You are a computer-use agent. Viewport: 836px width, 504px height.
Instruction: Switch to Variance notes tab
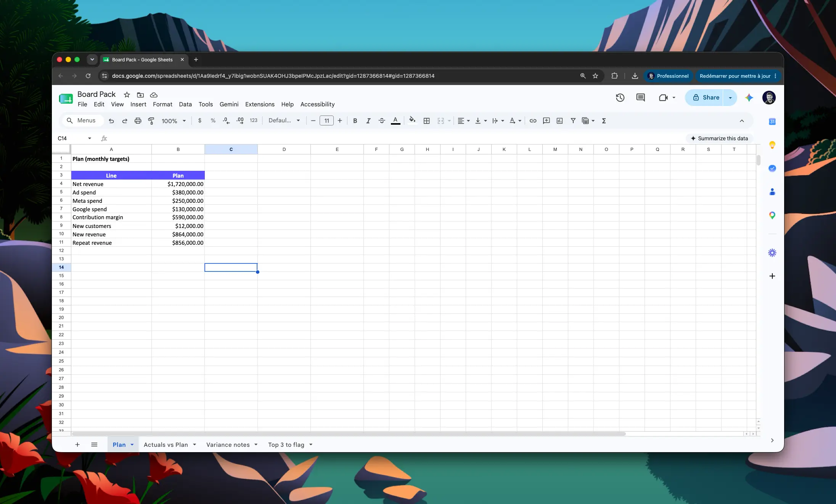(x=228, y=445)
